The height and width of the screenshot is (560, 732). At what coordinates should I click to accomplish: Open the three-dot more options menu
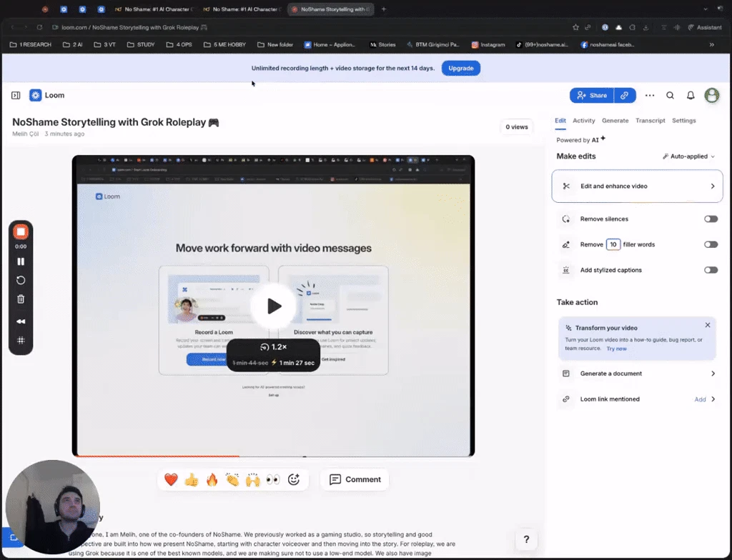pyautogui.click(x=649, y=95)
